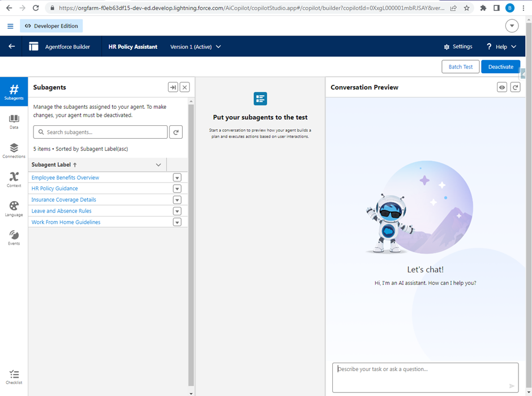
Task: Open row actions for Employee Benefits Overview
Action: point(177,178)
